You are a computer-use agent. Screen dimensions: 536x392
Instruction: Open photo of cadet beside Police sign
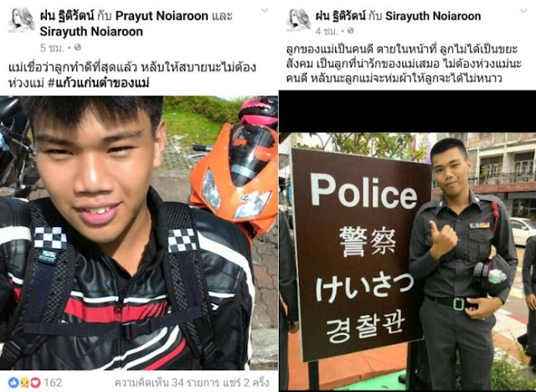(408, 262)
